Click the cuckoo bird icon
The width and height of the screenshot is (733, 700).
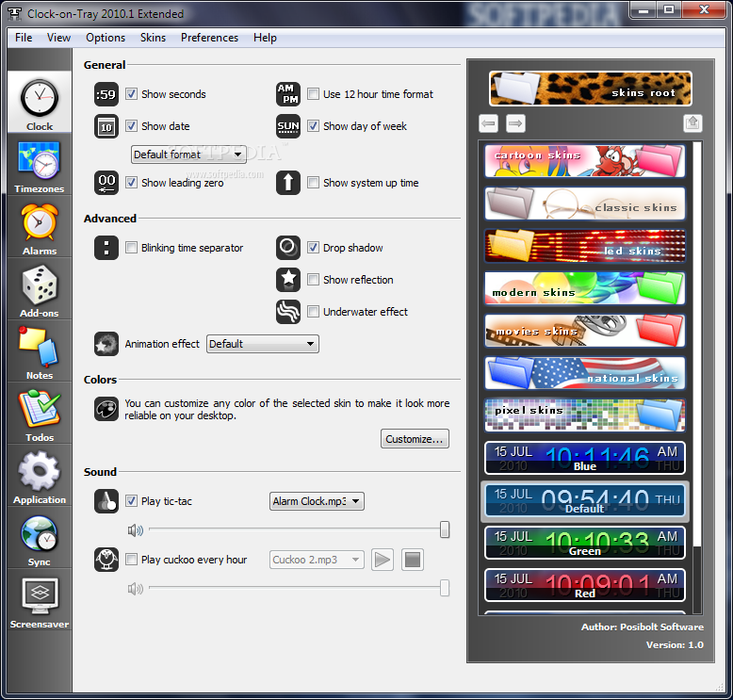click(106, 560)
